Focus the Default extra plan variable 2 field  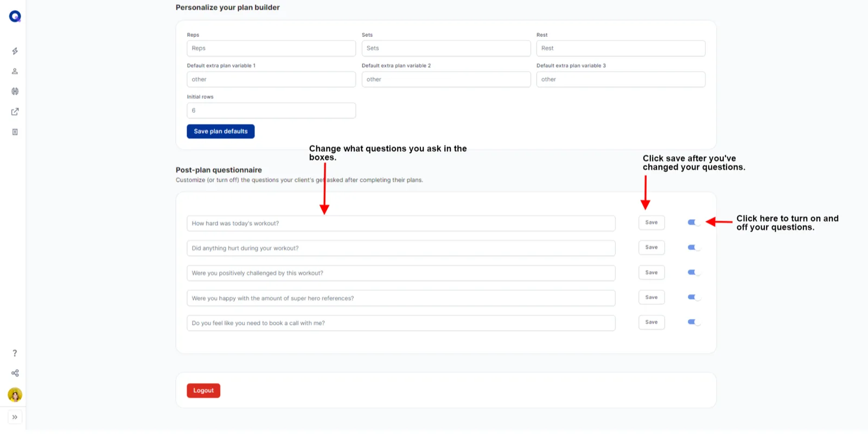[x=446, y=79]
